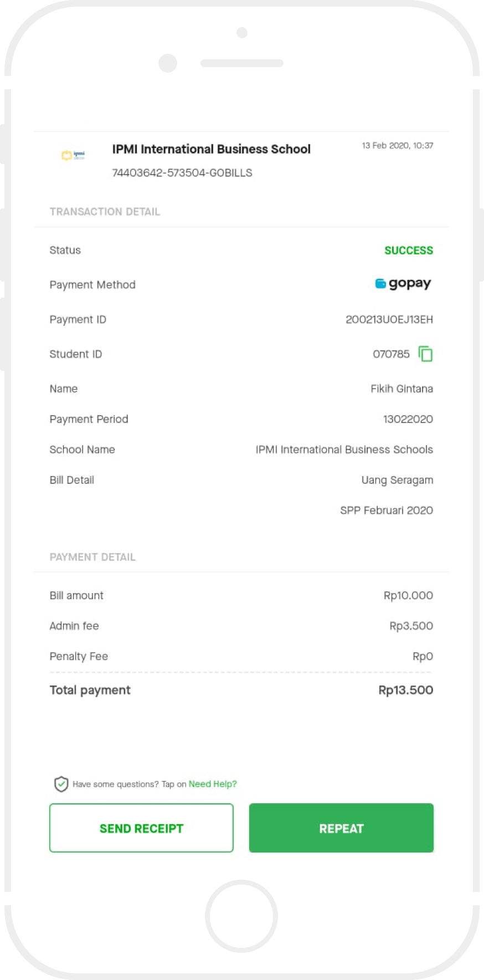Tap the IPMI International Business School title
This screenshot has width=484, height=980.
(x=211, y=149)
